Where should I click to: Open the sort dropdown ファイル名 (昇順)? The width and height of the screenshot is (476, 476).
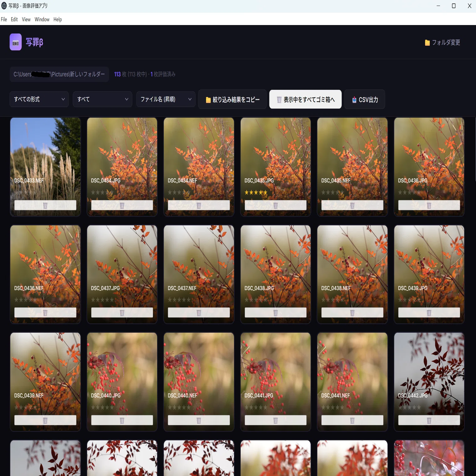pyautogui.click(x=166, y=99)
